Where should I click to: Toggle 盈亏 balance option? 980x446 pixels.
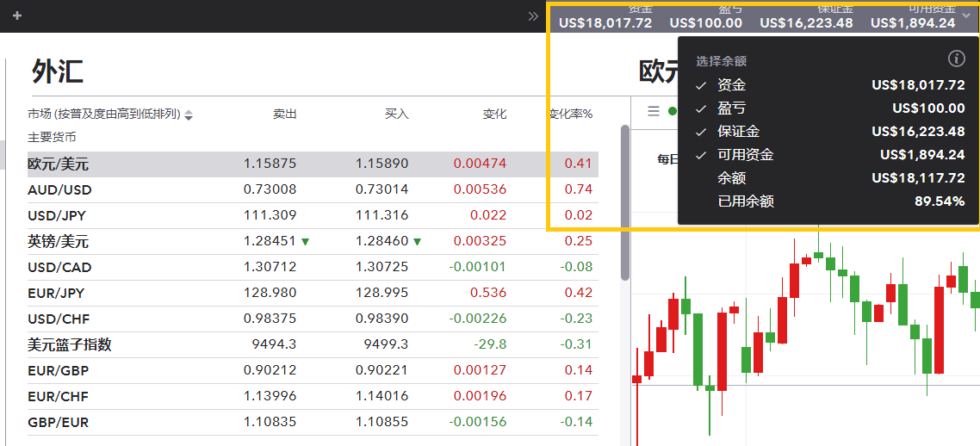[x=830, y=108]
